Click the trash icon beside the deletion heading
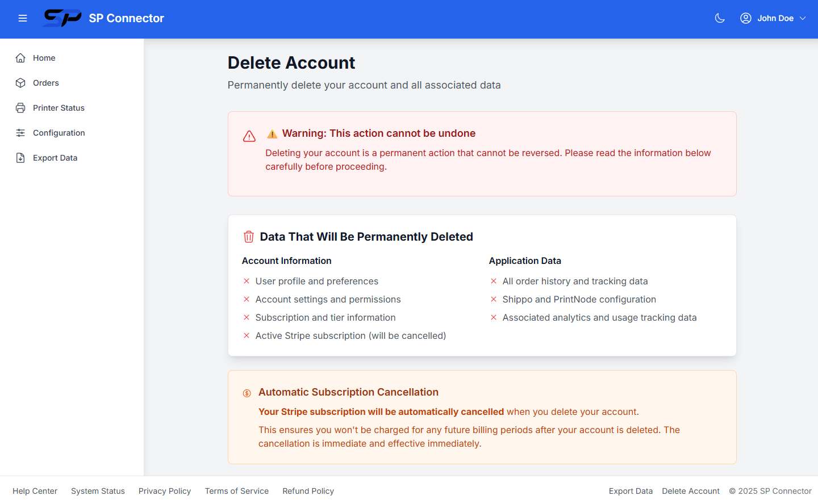This screenshot has width=818, height=504. [249, 237]
